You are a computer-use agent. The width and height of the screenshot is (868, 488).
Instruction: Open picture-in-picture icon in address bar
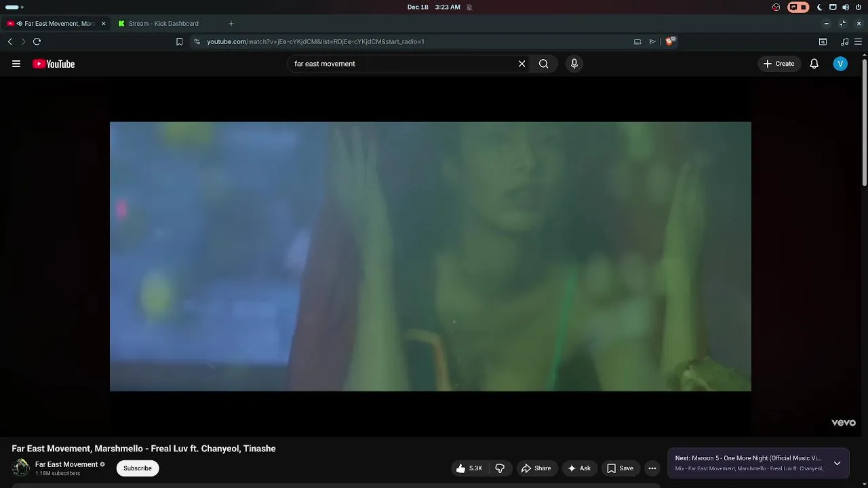(x=637, y=41)
